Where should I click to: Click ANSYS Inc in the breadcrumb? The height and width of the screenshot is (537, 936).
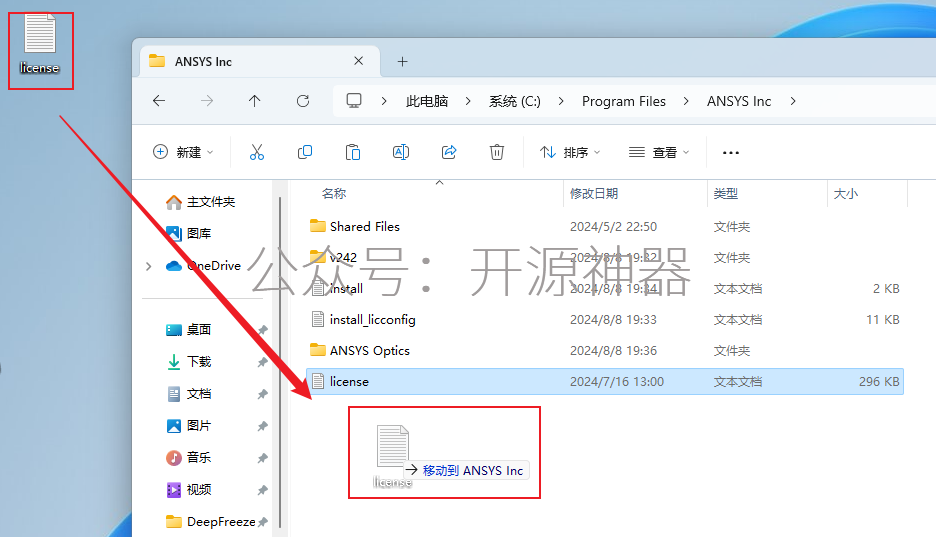point(739,101)
